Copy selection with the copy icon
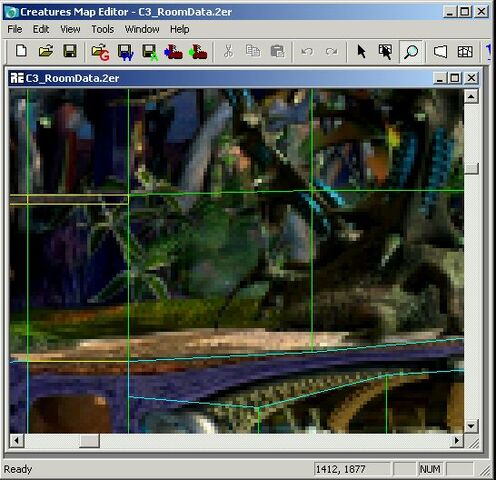The height and width of the screenshot is (480, 496). point(253,51)
